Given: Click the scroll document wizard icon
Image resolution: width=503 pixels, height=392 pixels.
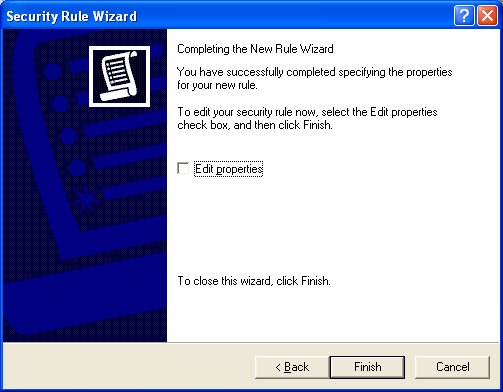Looking at the screenshot, I should pos(119,76).
